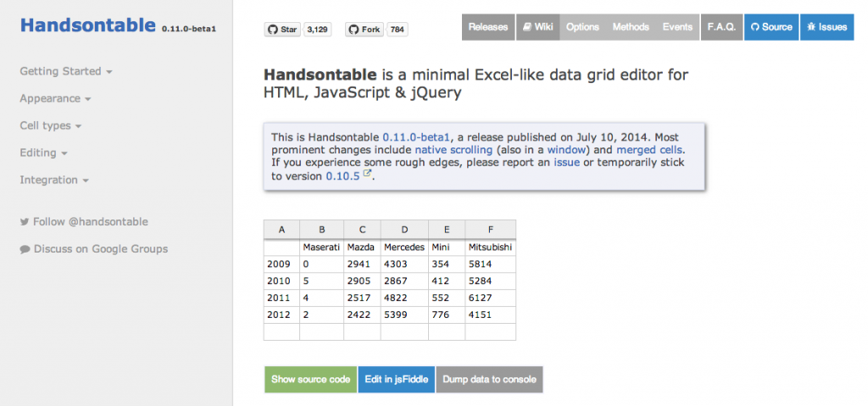Viewport: 868px width, 406px height.
Task: Select cell with value 4822
Action: click(404, 298)
